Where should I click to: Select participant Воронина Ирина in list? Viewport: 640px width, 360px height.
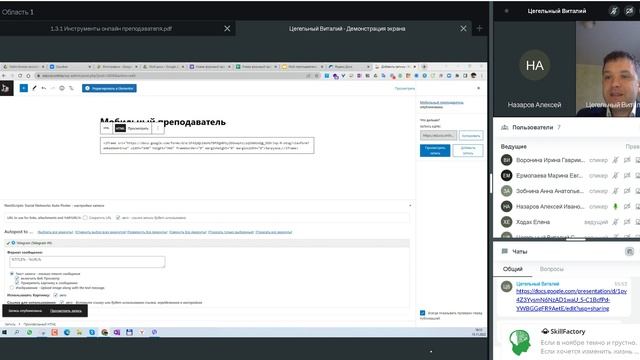pyautogui.click(x=550, y=160)
